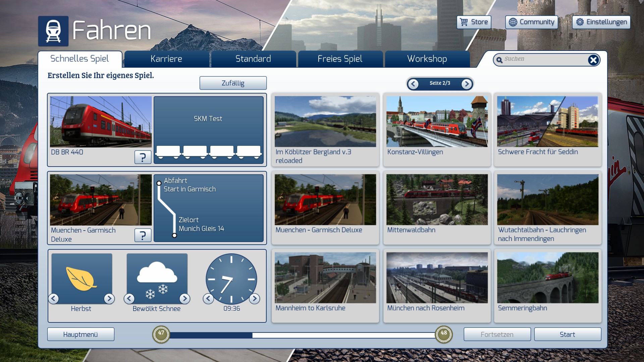Open the Freies Spiel tab
The width and height of the screenshot is (644, 362).
coord(340,59)
